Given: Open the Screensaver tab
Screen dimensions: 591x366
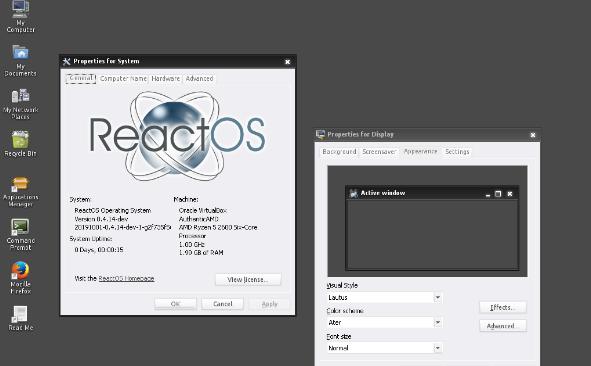Looking at the screenshot, I should (379, 152).
